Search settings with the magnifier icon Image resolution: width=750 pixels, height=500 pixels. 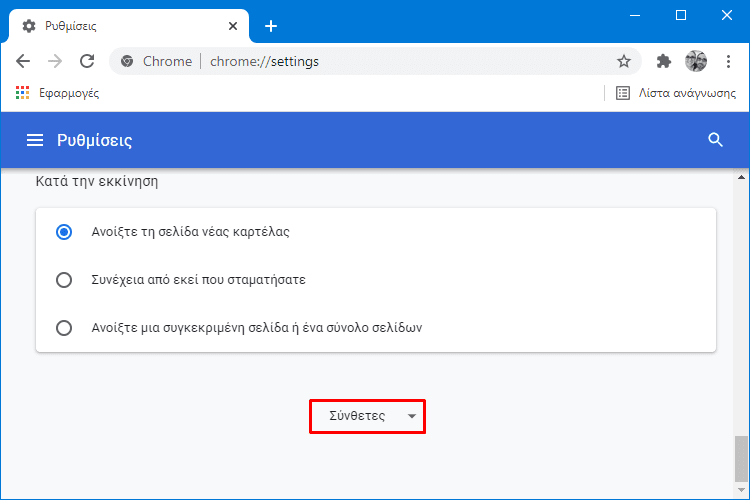pos(715,140)
